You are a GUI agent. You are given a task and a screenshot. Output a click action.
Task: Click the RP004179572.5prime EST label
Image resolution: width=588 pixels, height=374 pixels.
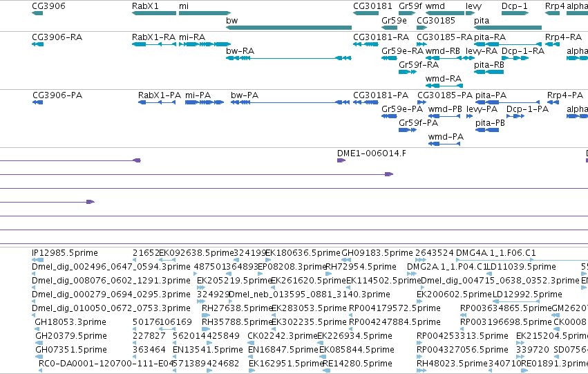coord(395,308)
